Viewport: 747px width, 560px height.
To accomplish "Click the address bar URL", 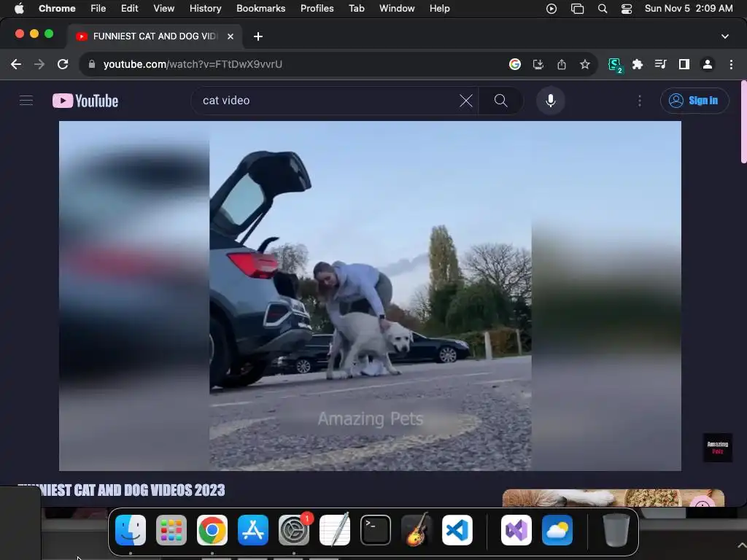I will [x=193, y=64].
